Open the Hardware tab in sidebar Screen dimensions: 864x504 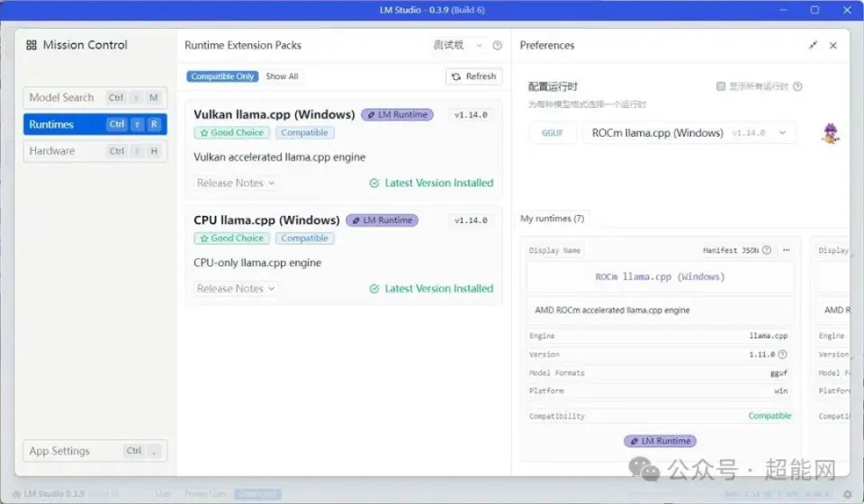click(x=94, y=151)
